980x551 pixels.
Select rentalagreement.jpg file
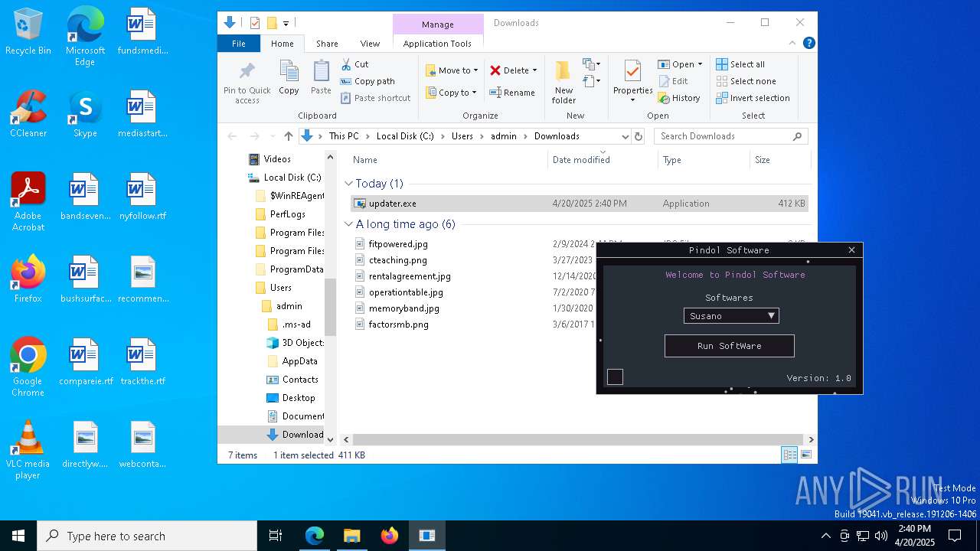[410, 276]
